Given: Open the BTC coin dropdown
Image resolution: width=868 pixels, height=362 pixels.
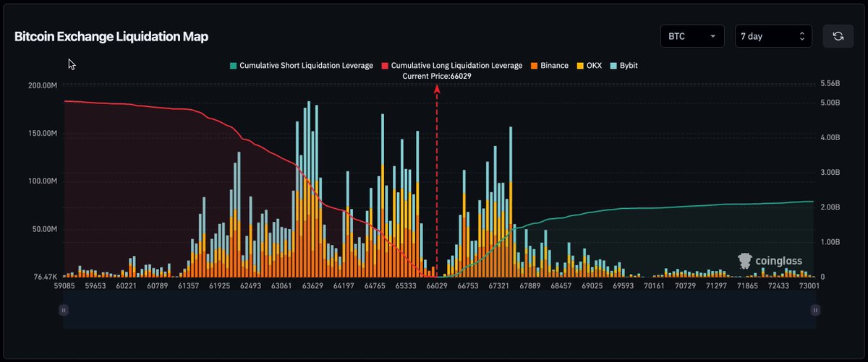Looking at the screenshot, I should click(x=692, y=36).
